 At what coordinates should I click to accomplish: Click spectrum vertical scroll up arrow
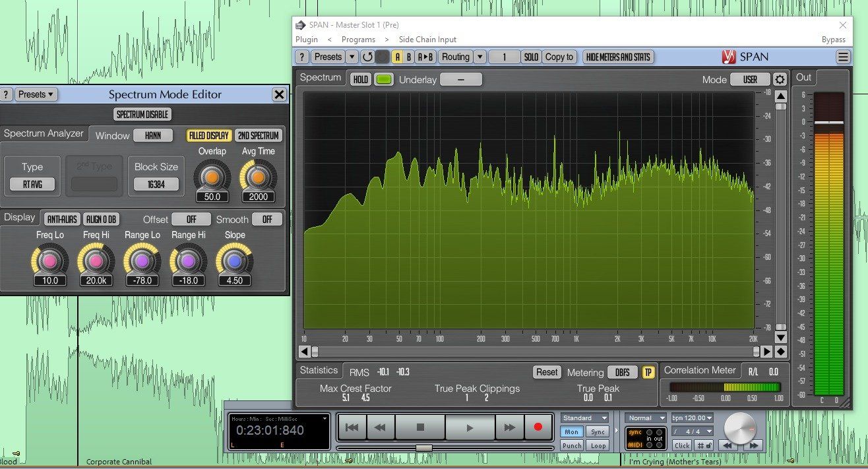[780, 96]
